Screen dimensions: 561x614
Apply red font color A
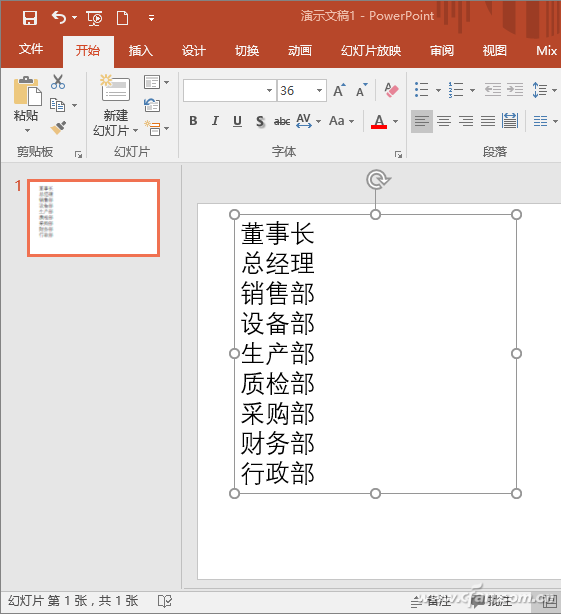point(379,121)
